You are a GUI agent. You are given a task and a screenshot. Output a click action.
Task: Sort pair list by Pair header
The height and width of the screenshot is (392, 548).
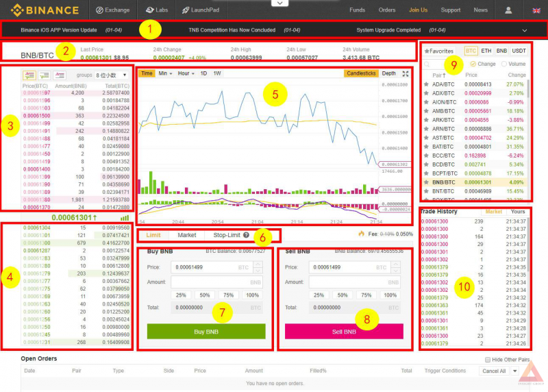click(439, 75)
